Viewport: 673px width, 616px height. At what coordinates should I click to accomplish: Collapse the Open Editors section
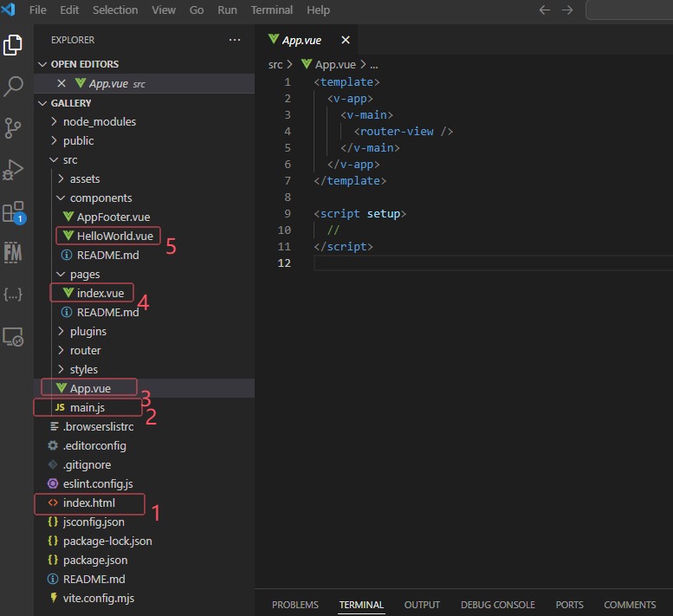tap(84, 64)
